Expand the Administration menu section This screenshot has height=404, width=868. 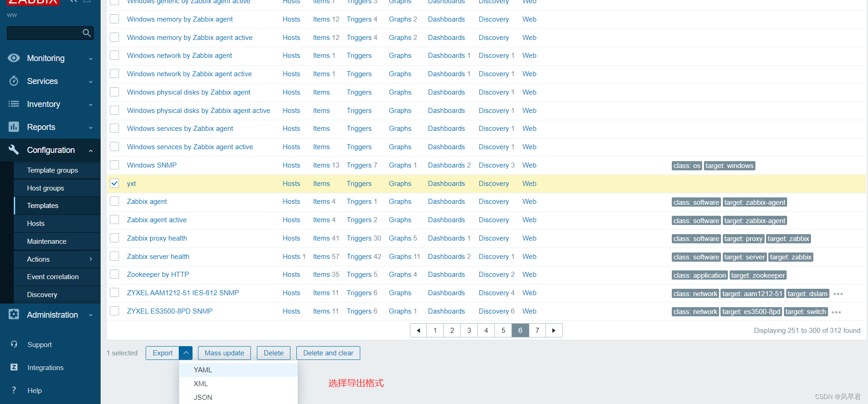(91, 315)
